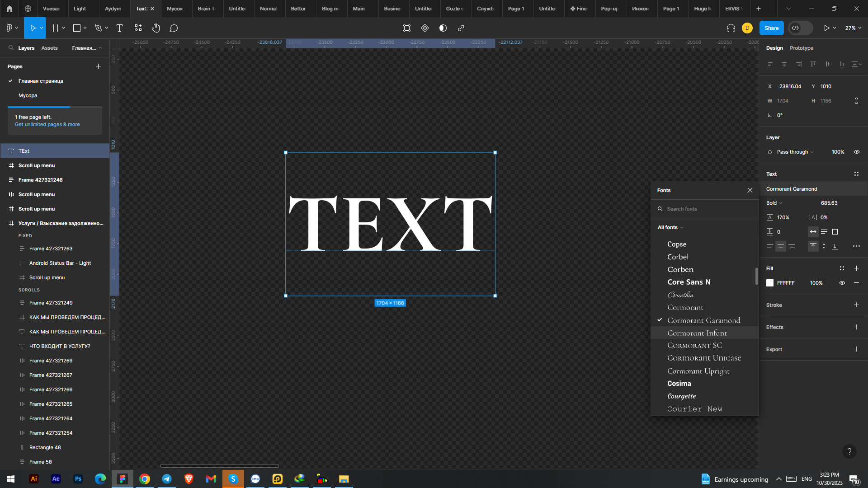
Task: Click Align horizontal centers icon
Action: tap(784, 64)
